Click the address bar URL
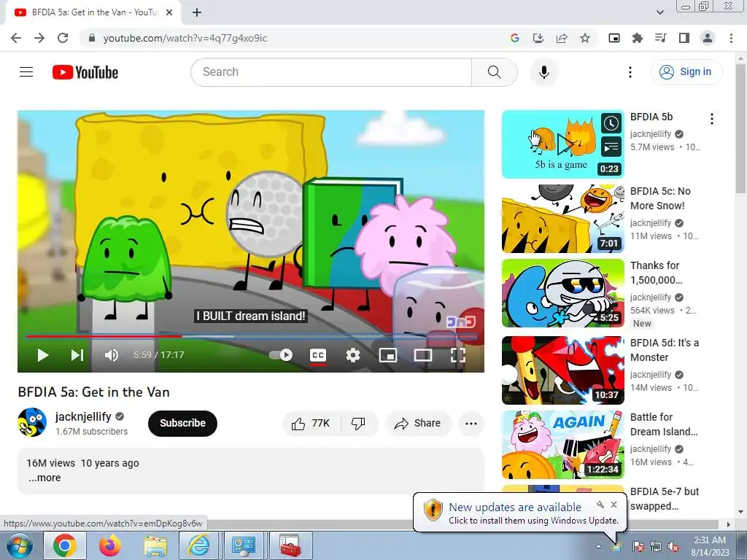The height and width of the screenshot is (560, 747). pos(185,38)
